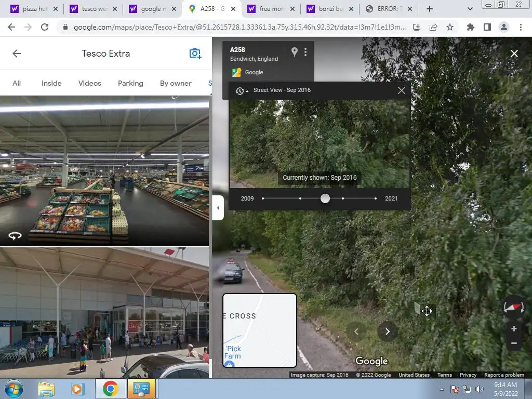Collapse the side panel arrow

(218, 208)
